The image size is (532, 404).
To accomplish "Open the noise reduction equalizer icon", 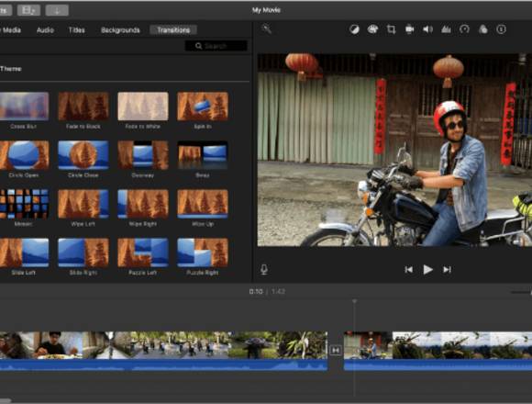I will 446,29.
